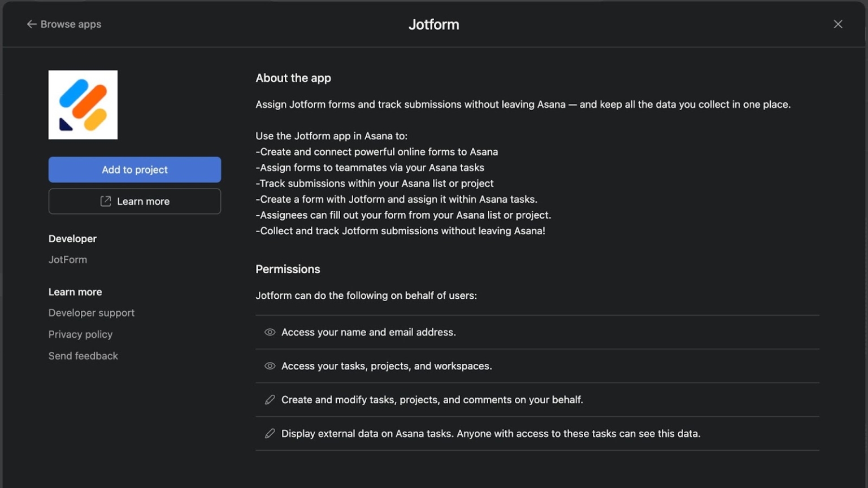Dismiss the Jotform dialog with the X
This screenshot has width=868, height=488.
(x=838, y=24)
